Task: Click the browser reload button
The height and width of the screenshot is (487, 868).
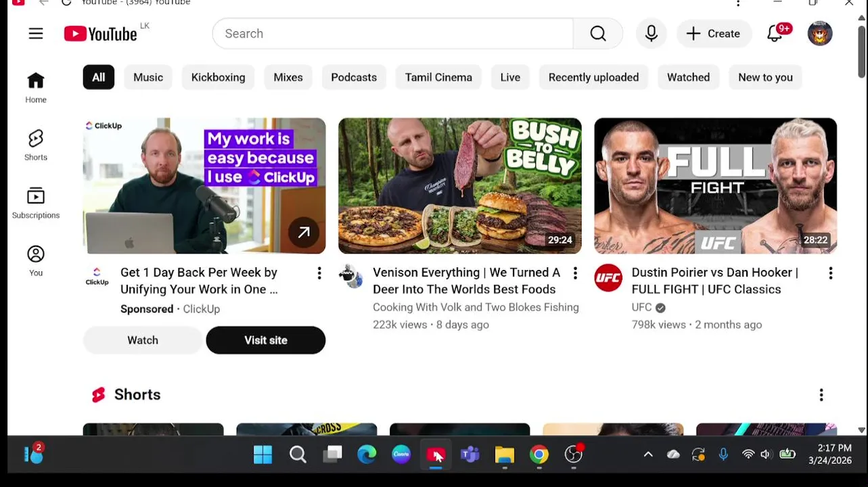Action: [66, 3]
